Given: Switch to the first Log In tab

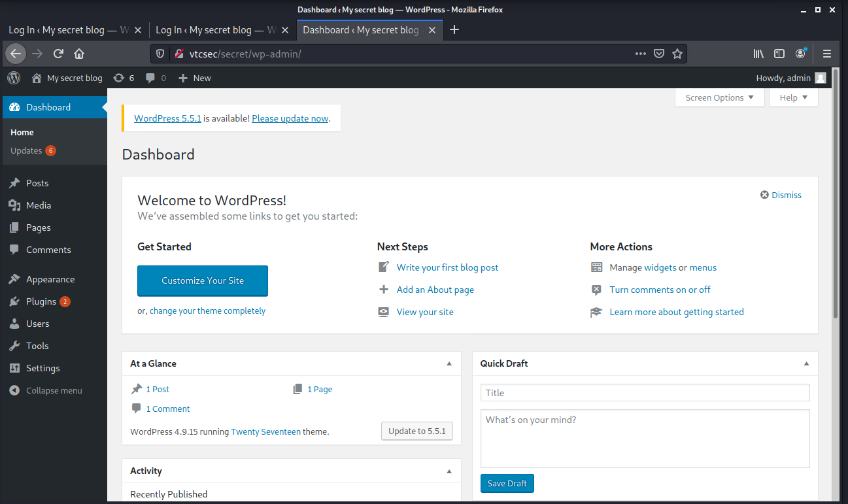Looking at the screenshot, I should [68, 30].
